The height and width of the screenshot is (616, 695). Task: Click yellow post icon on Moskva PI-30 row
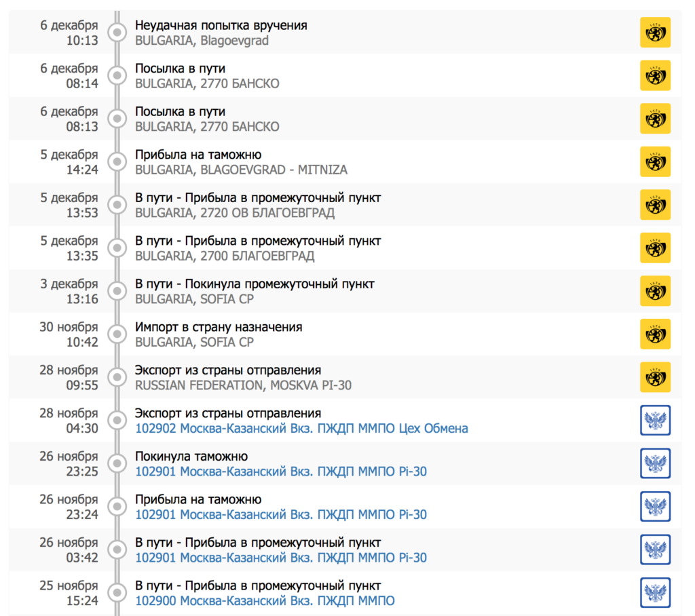point(655,377)
